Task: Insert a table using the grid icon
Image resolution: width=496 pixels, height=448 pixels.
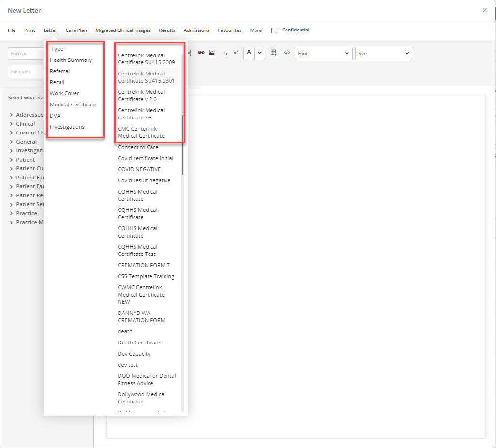Action: [x=273, y=52]
